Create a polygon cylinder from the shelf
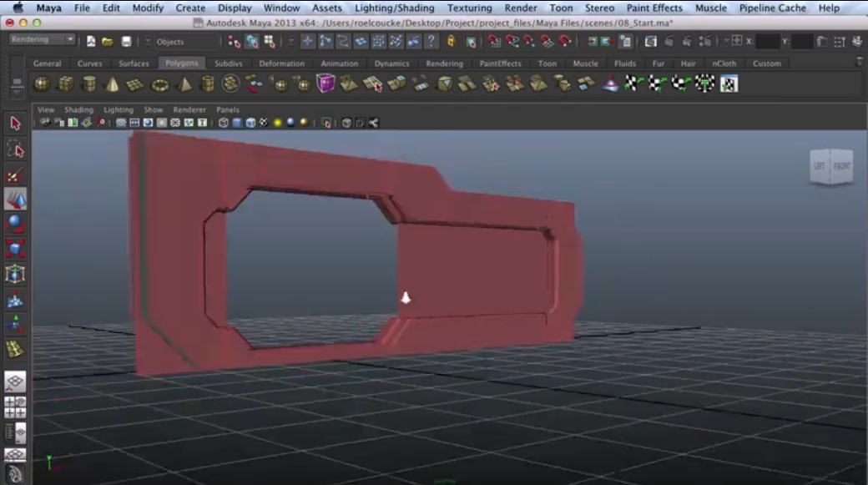The width and height of the screenshot is (868, 485). point(88,84)
